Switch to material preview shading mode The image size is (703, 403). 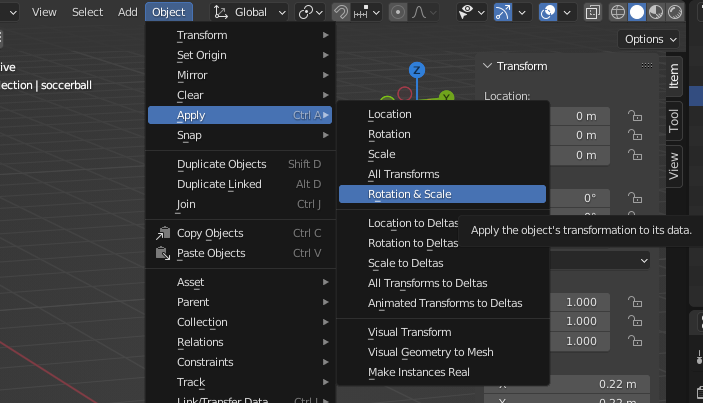point(656,12)
